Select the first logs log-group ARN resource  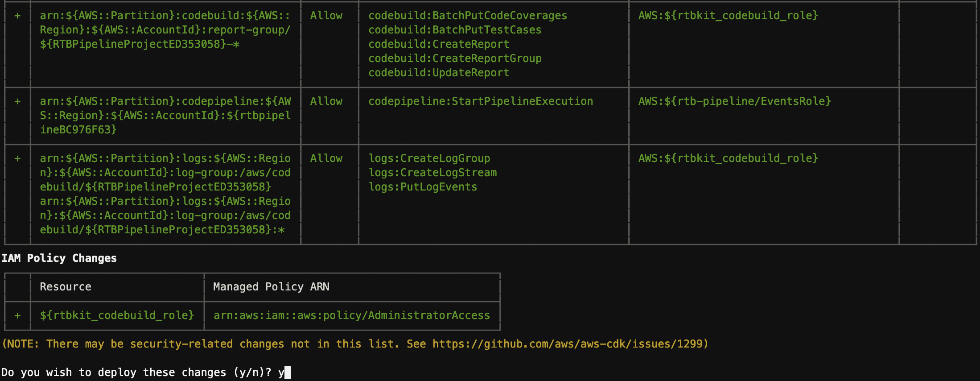[x=165, y=173]
